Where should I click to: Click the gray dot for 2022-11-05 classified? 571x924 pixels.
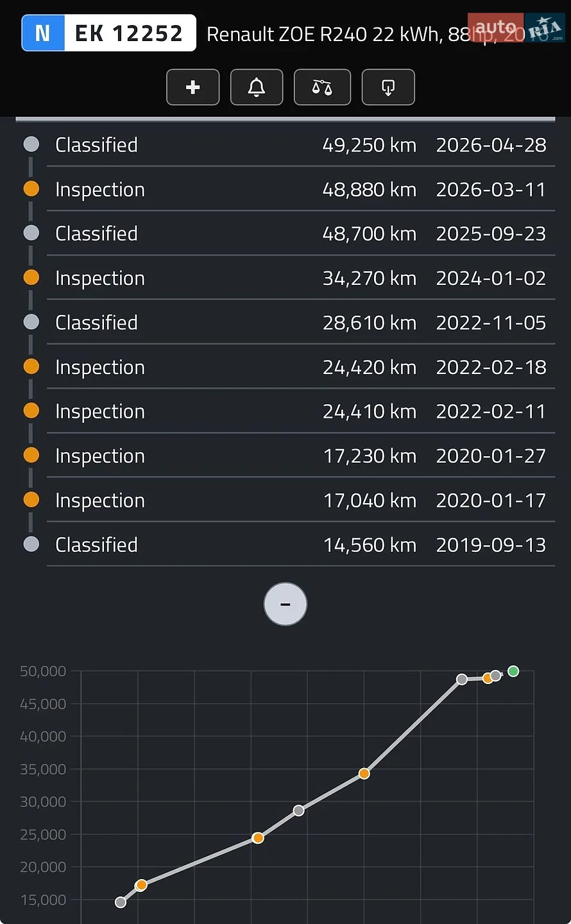click(31, 321)
